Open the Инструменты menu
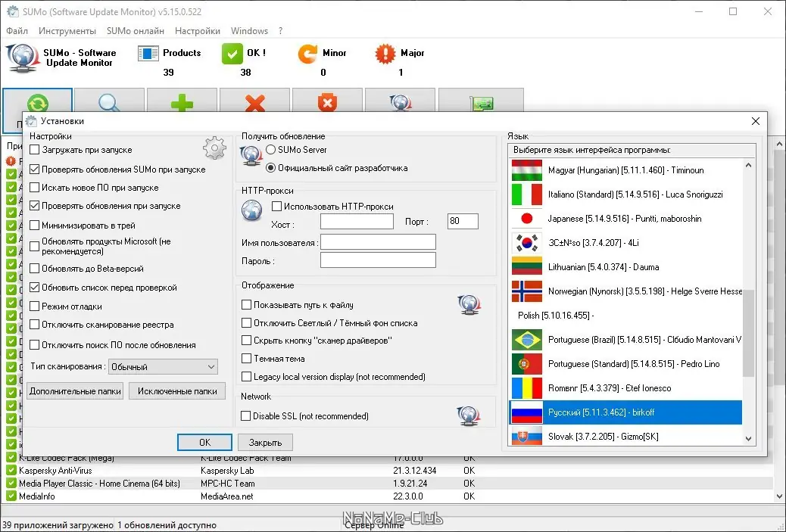 [x=67, y=31]
